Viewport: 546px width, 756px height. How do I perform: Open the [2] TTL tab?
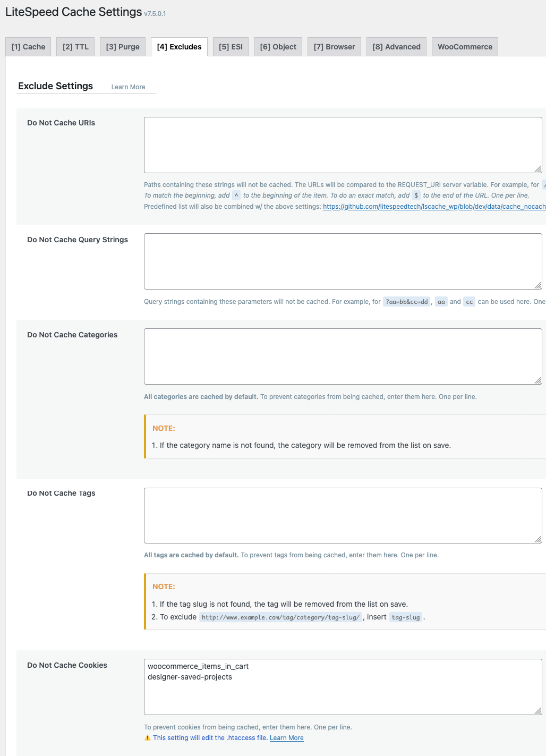tap(75, 47)
